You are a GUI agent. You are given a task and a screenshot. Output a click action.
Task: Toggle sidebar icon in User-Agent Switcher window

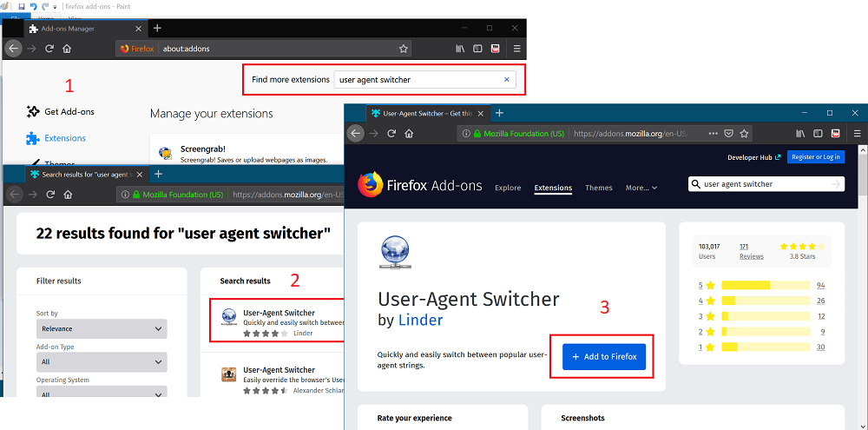(819, 133)
